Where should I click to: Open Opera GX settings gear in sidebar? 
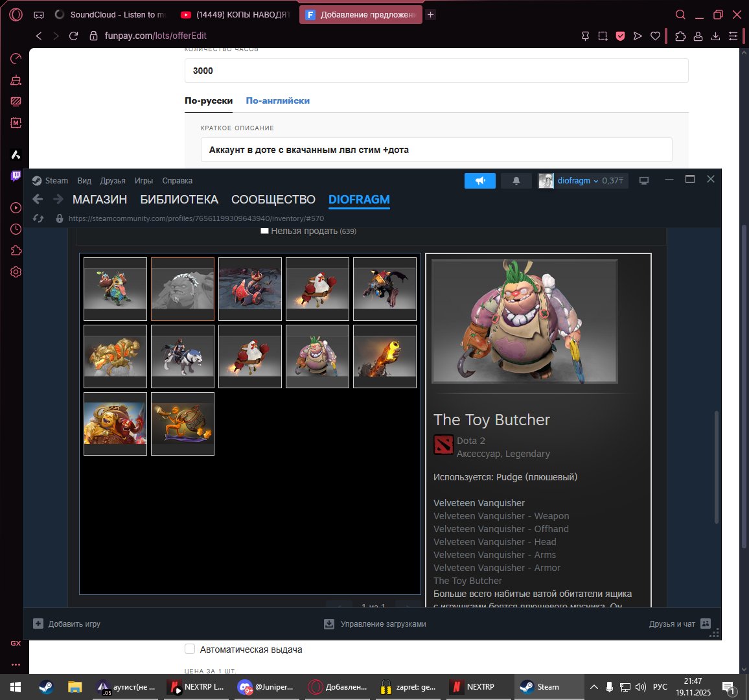pos(15,272)
